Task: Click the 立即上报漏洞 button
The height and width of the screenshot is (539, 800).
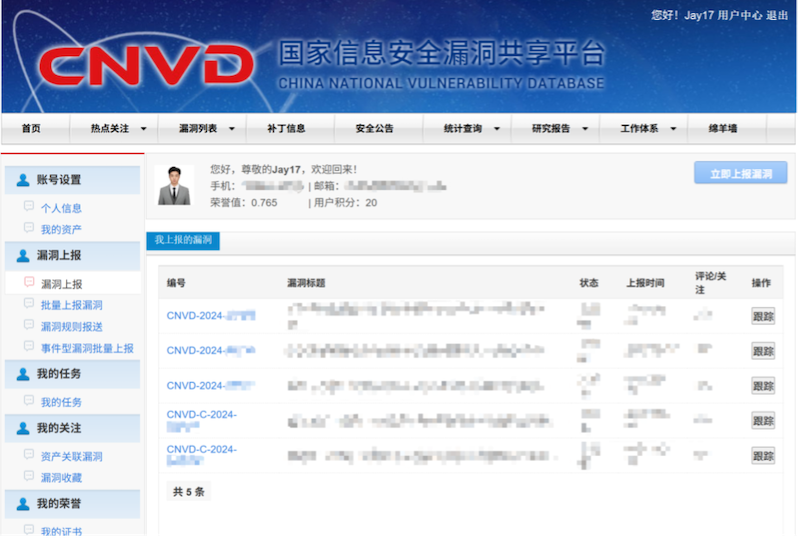Action: click(x=740, y=173)
